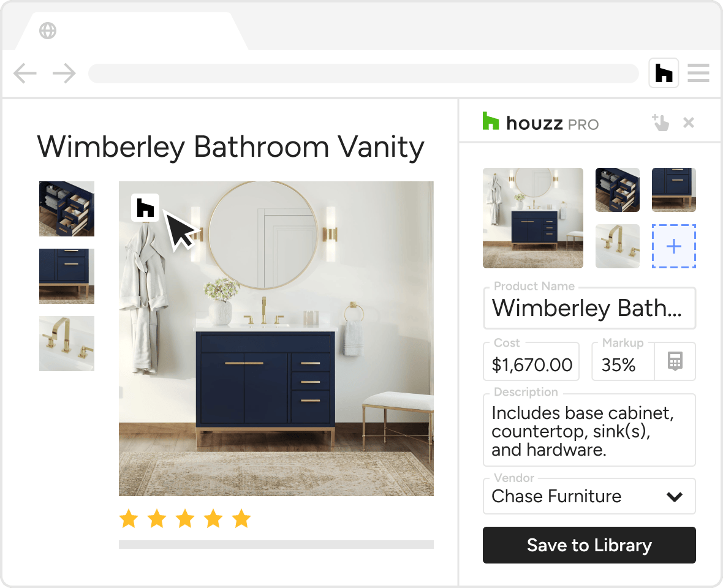Select the 35% Markup field
The width and height of the screenshot is (723, 588).
623,361
